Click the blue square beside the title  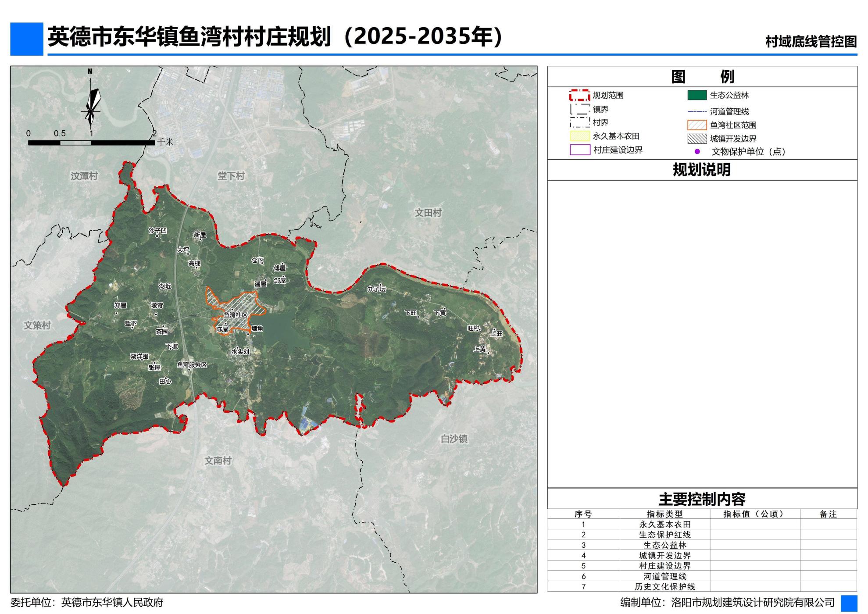pos(27,39)
